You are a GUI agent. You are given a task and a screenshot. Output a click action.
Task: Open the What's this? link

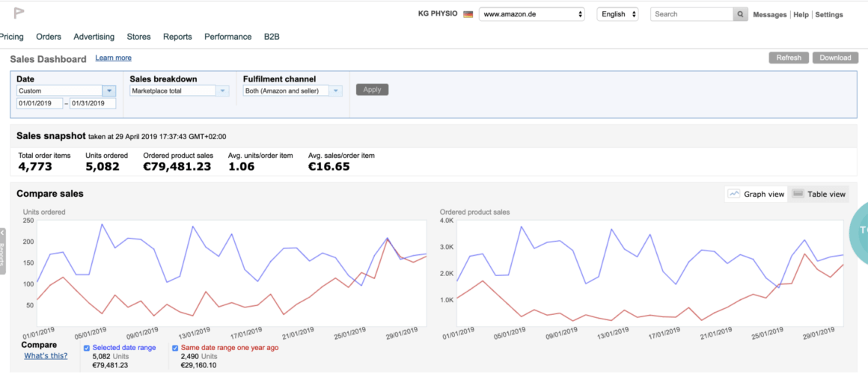point(46,355)
